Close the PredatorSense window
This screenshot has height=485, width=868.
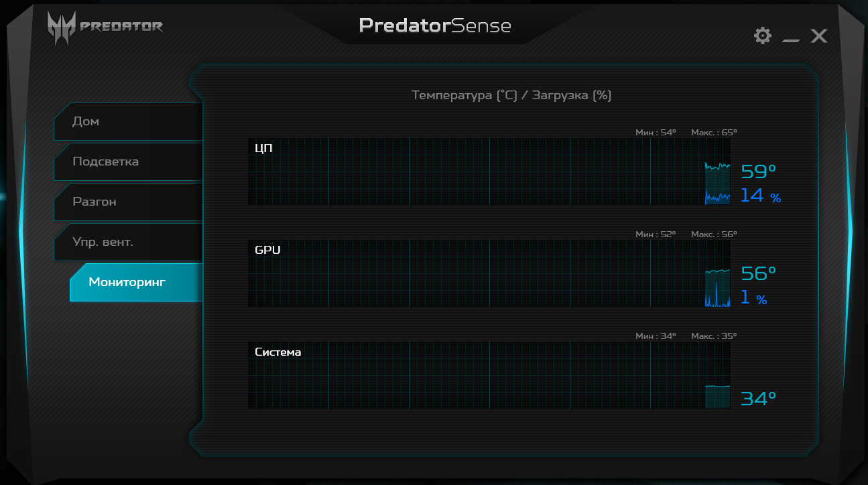[819, 36]
